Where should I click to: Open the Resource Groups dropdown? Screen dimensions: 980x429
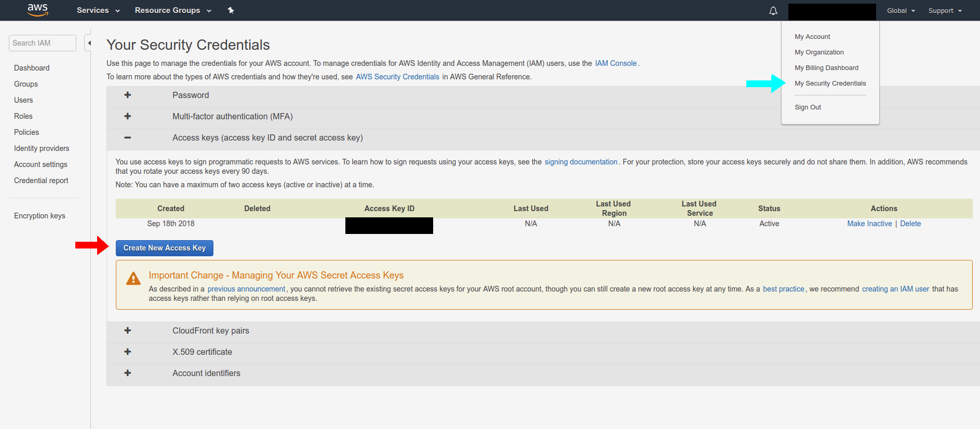(173, 10)
